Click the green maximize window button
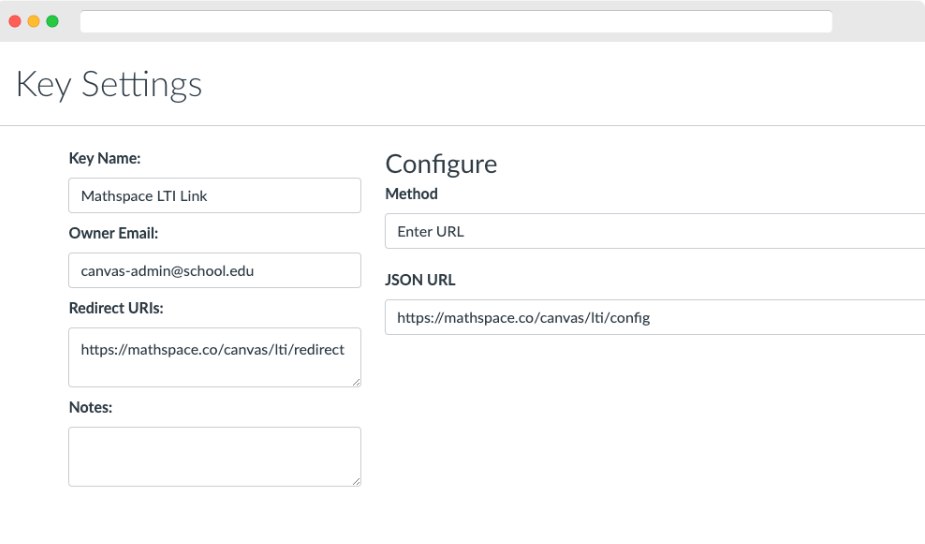Image resolution: width=925 pixels, height=544 pixels. pos(53,21)
